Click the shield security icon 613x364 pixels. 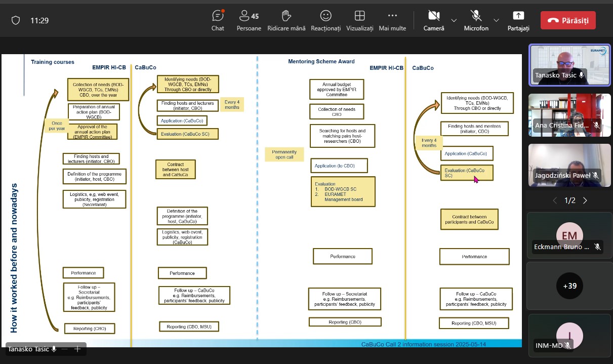click(16, 20)
